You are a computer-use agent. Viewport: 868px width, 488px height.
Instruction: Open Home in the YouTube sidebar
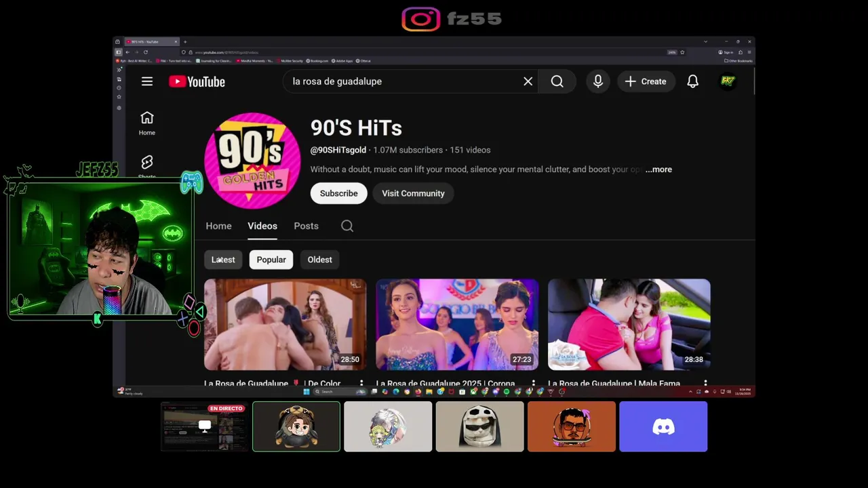pyautogui.click(x=147, y=123)
